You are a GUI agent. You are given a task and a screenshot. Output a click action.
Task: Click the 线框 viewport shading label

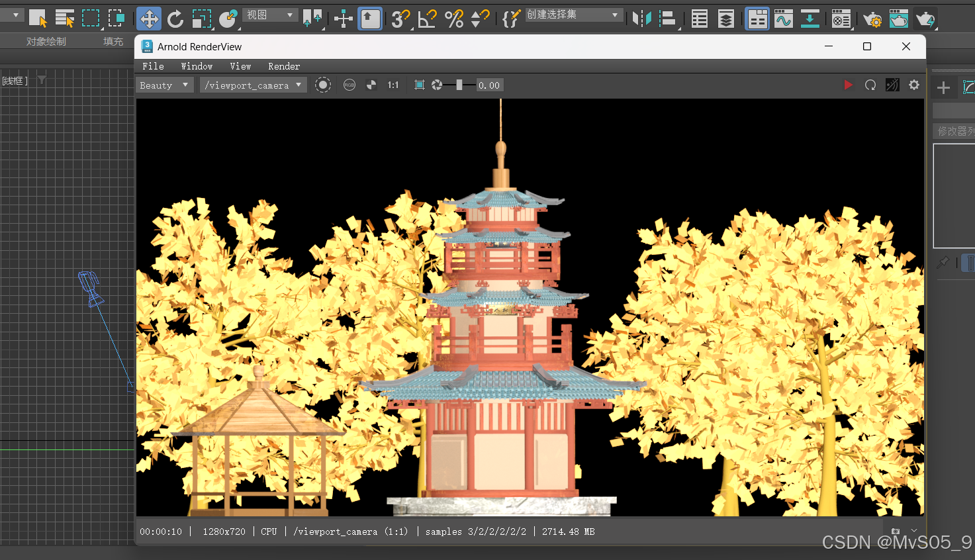coord(15,81)
